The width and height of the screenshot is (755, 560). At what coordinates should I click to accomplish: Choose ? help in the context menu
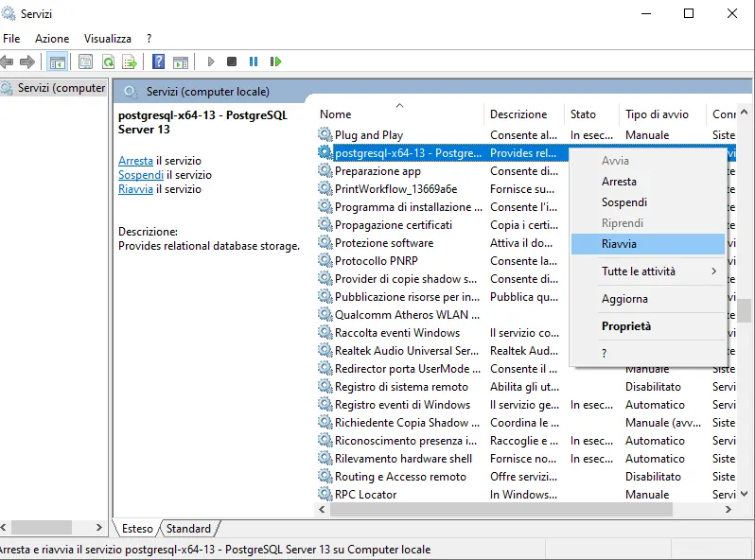coord(648,354)
